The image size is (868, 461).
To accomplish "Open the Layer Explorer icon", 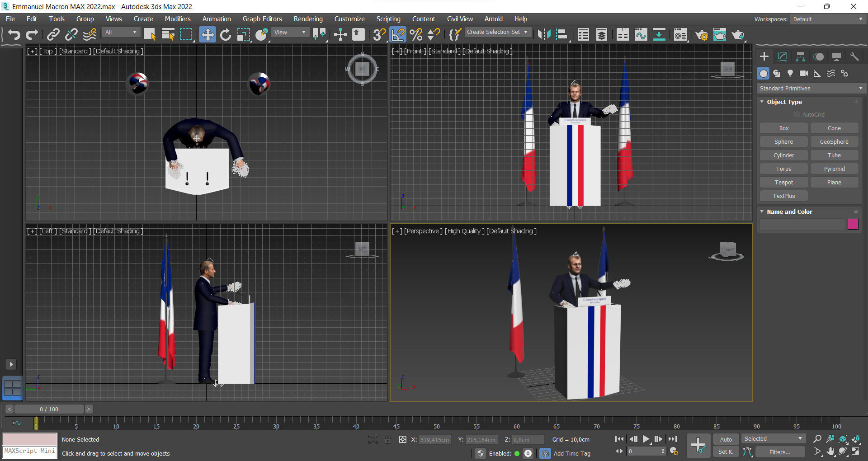I will pos(601,34).
